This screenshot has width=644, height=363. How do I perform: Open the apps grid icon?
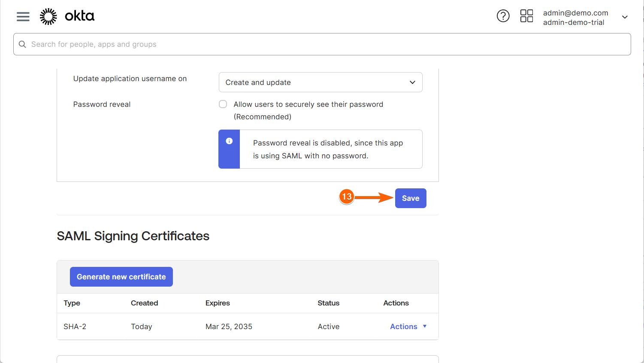point(526,16)
